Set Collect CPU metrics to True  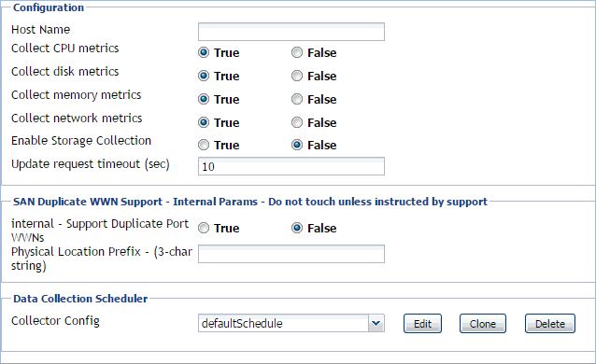coord(204,52)
